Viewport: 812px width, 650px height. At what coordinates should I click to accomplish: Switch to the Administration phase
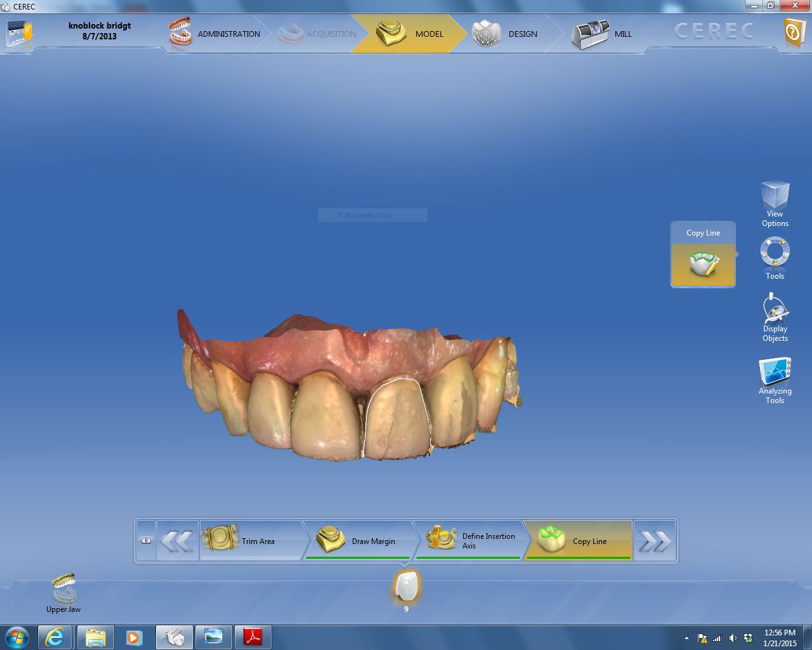[216, 34]
